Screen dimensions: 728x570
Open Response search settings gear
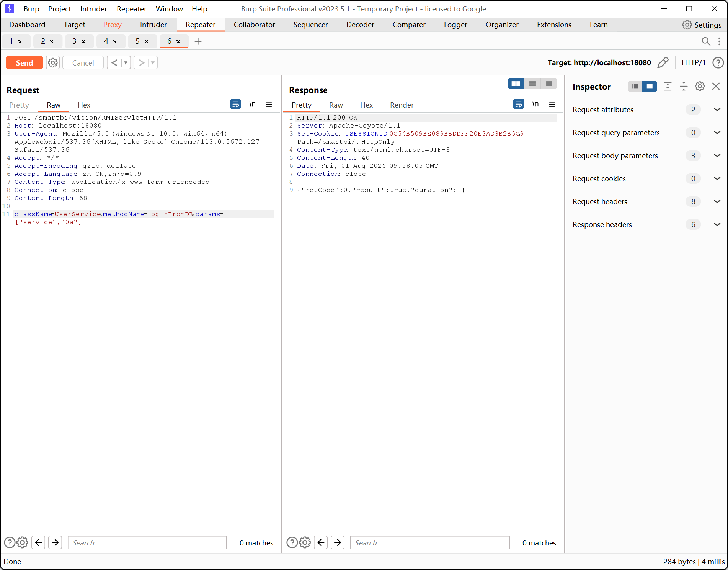(x=305, y=542)
